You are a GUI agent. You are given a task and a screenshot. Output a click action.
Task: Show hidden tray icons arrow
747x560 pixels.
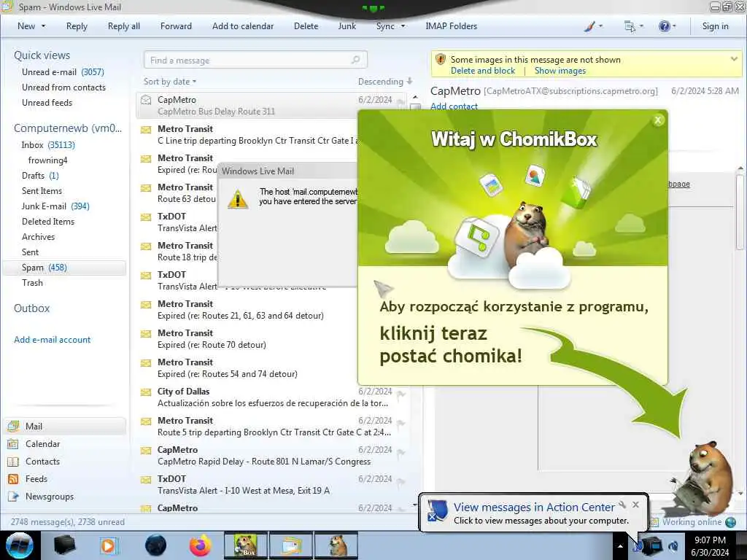pos(620,546)
